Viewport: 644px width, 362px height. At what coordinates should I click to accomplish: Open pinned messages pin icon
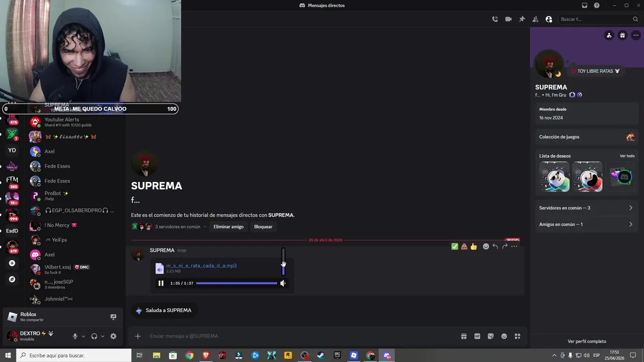point(522,19)
